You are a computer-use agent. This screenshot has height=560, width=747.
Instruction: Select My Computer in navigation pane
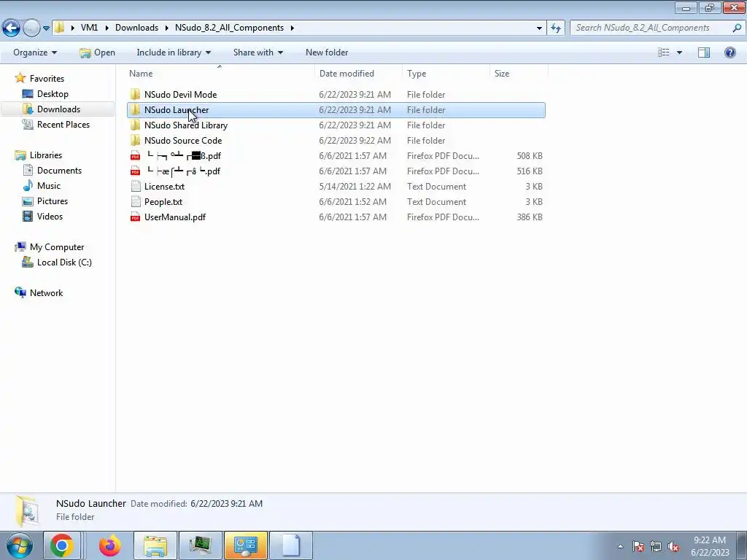(57, 247)
